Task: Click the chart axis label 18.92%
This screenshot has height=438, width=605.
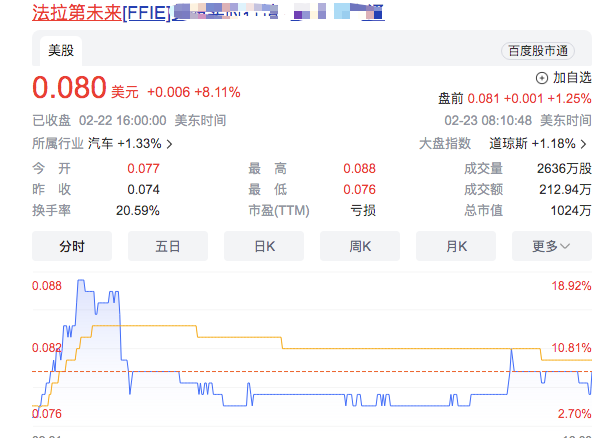Action: click(571, 286)
